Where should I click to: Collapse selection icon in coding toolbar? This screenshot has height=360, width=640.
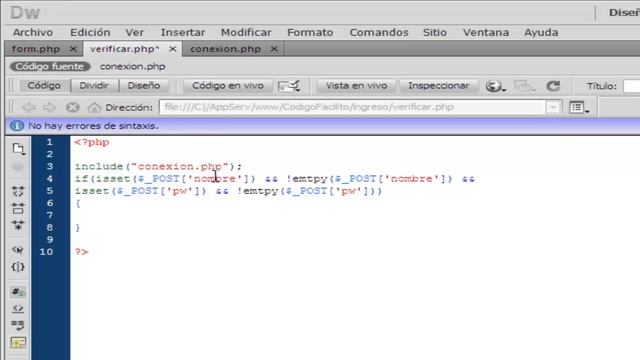[x=18, y=208]
